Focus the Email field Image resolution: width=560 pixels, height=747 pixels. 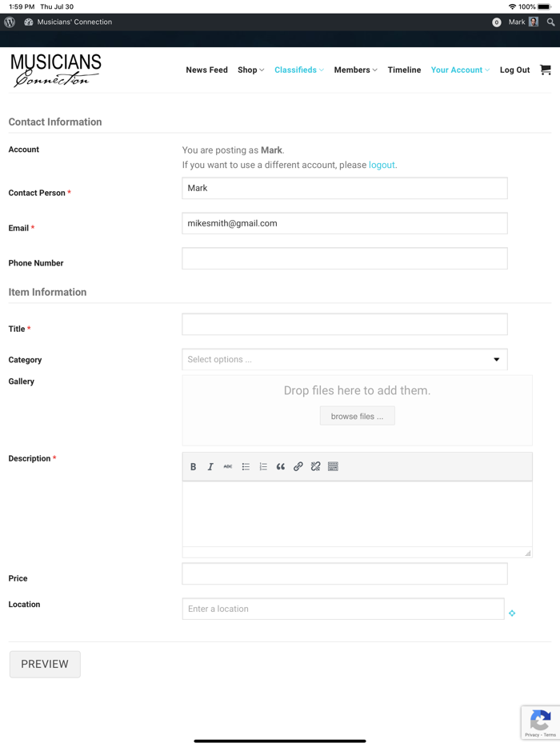pos(345,223)
